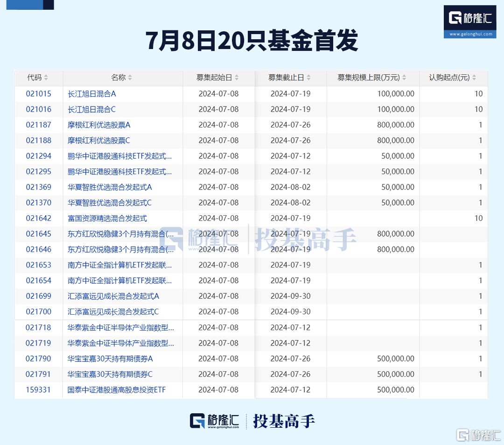504x445 pixels.
Task: Open fund 华夏智胜优选混合发起式A
Action: [110, 187]
